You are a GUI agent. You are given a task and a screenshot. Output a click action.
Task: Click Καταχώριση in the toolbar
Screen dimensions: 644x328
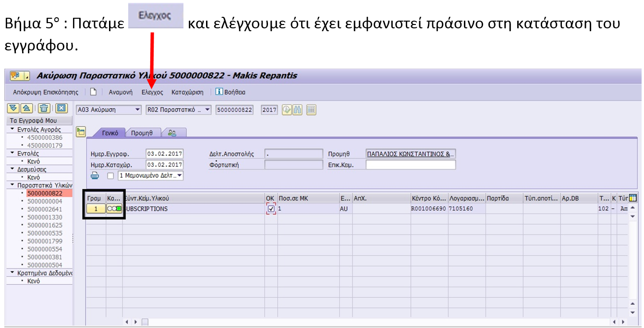click(x=187, y=92)
